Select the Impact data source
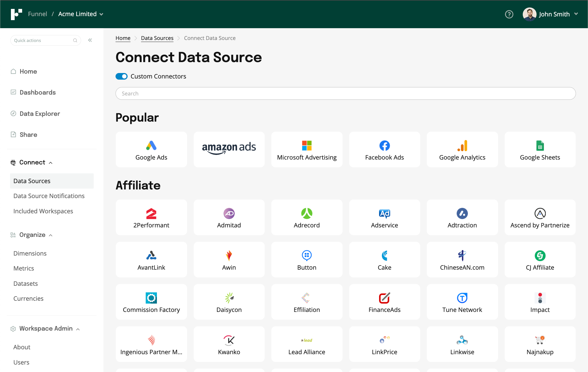Image resolution: width=588 pixels, height=372 pixels. (540, 302)
